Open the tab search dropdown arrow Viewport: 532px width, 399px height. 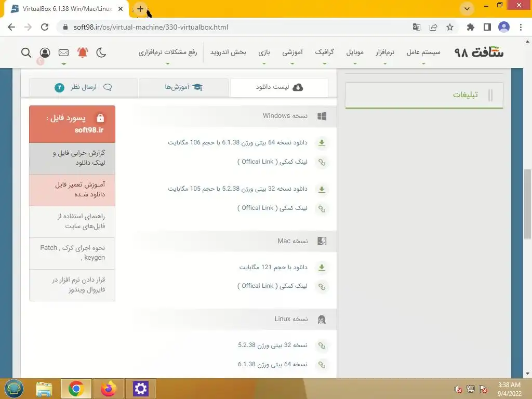(x=467, y=9)
